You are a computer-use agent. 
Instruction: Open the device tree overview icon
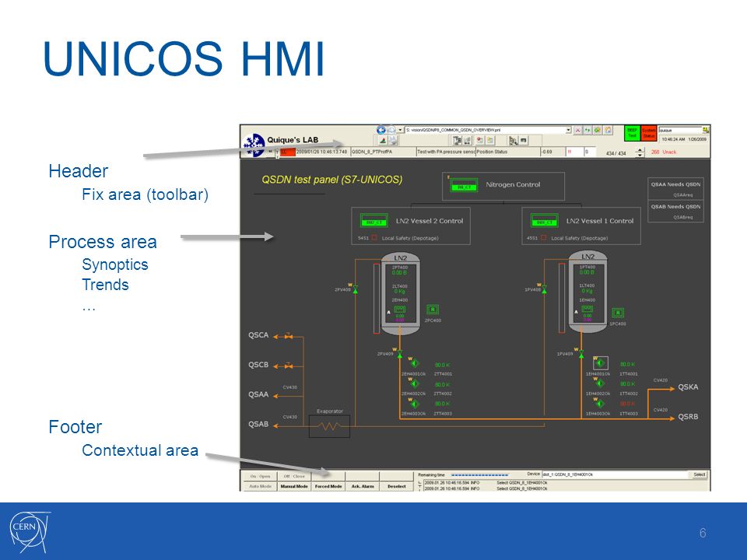[458, 140]
